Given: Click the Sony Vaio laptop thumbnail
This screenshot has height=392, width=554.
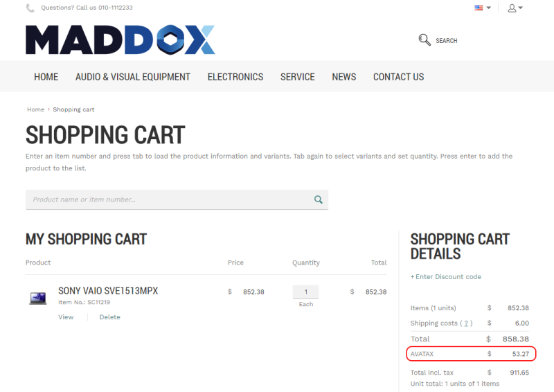Looking at the screenshot, I should [38, 299].
